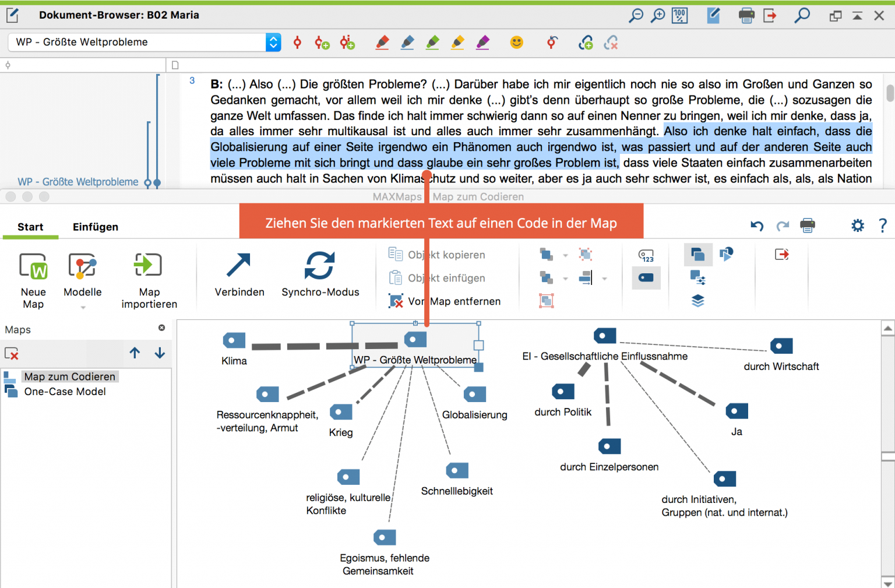Toggle the layers view icon
Screen dimensions: 895x588
click(x=697, y=301)
